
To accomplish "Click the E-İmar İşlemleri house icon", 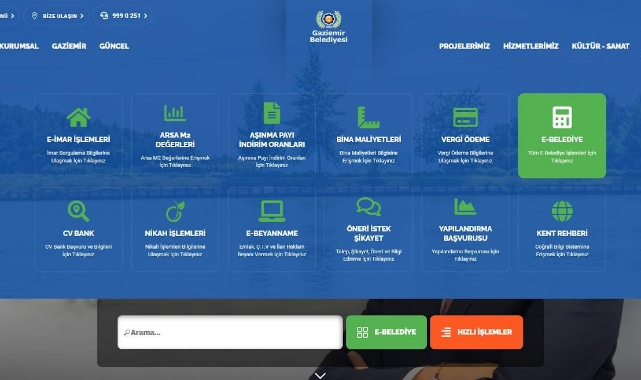I will coord(78,117).
